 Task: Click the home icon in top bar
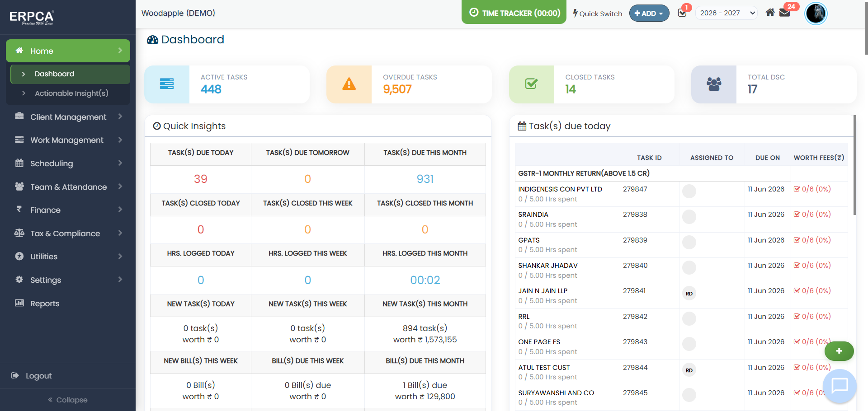pyautogui.click(x=770, y=12)
